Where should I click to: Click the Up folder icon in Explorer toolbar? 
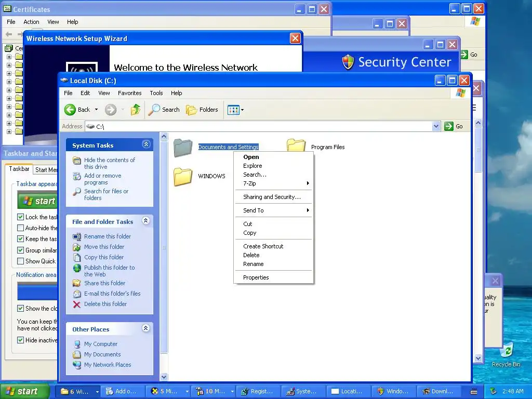[x=136, y=110]
